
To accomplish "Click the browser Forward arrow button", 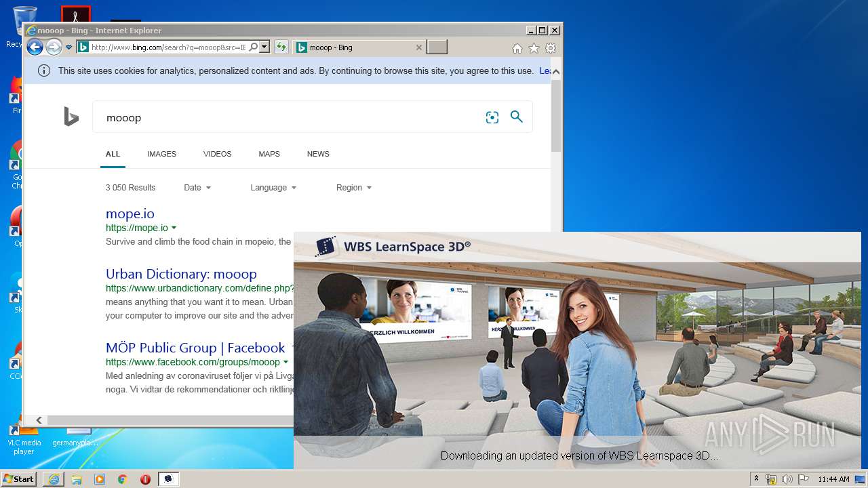I will 54,47.
